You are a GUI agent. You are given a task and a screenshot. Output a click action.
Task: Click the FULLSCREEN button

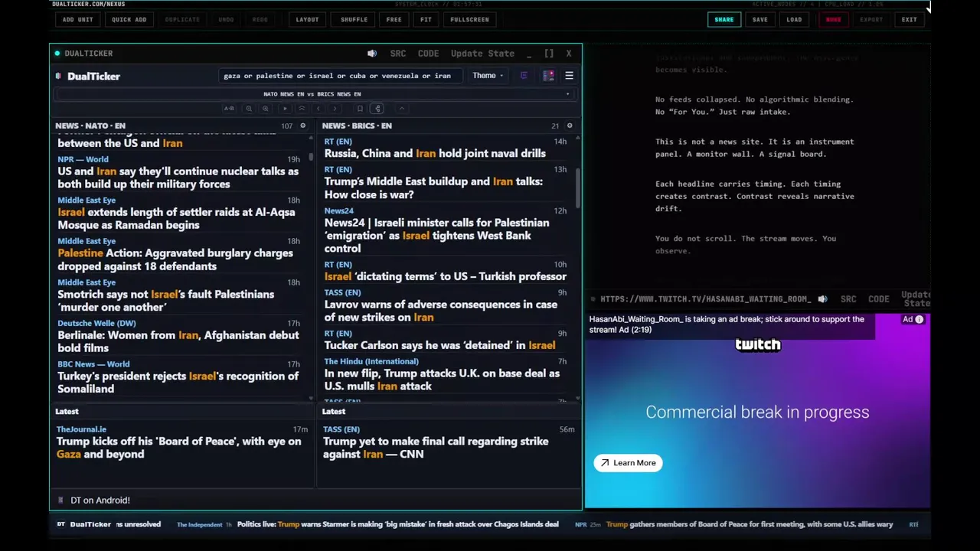tap(469, 19)
